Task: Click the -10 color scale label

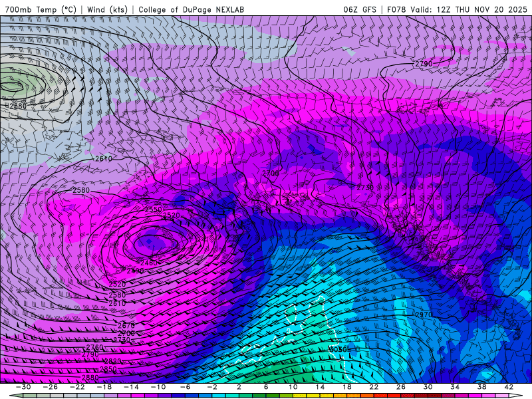Action: click(158, 387)
